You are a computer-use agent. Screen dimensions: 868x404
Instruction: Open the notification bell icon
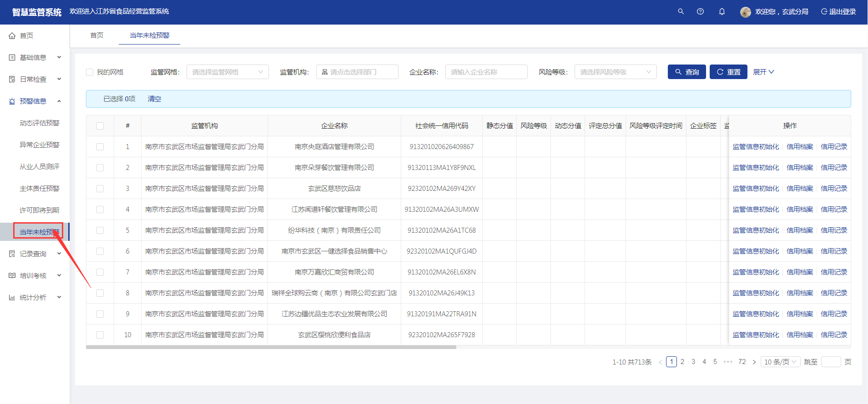(x=722, y=11)
